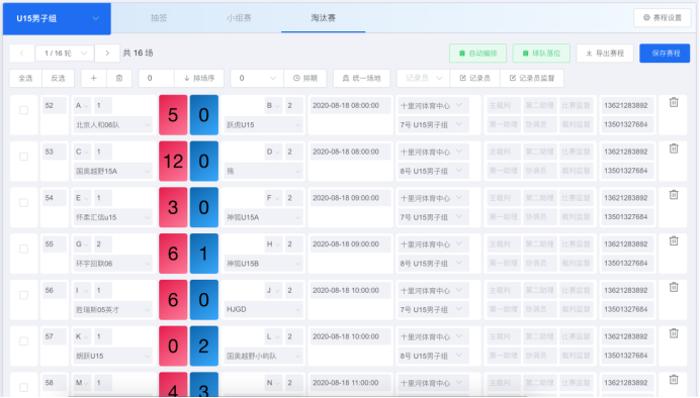Screen dimensions: 700x398
Task: Open group letter E dropdown in match 54
Action: point(82,198)
